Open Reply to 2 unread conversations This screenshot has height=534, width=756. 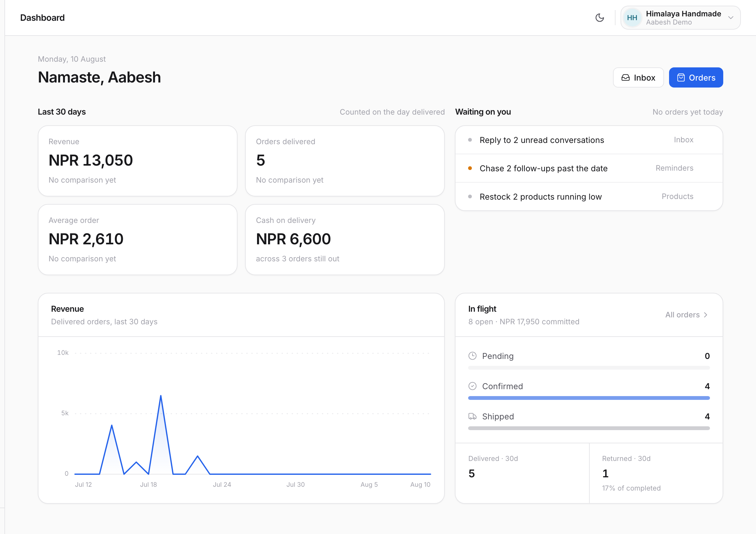pos(589,140)
